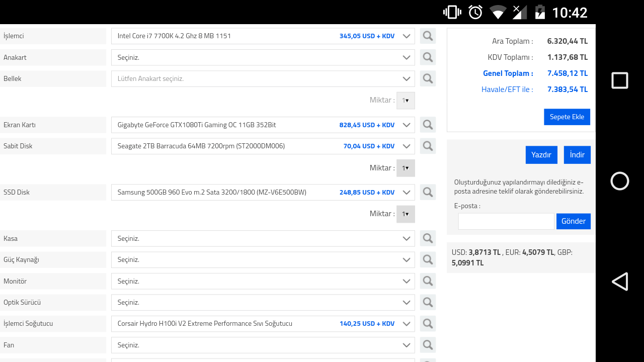Open the Intel Core i7 7700K dropdown
644x362 pixels.
(x=263, y=36)
